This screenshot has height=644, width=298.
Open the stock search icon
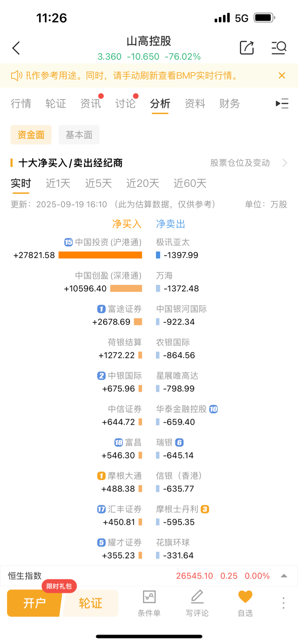click(x=279, y=48)
